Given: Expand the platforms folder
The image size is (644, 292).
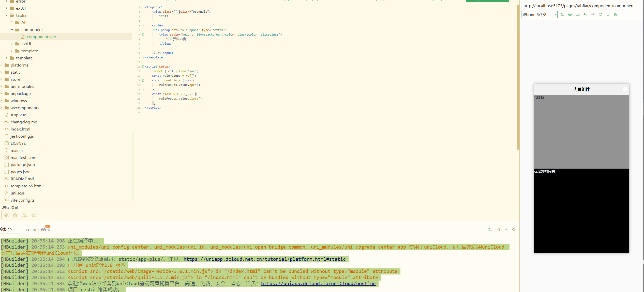Looking at the screenshot, I should [x=1, y=65].
